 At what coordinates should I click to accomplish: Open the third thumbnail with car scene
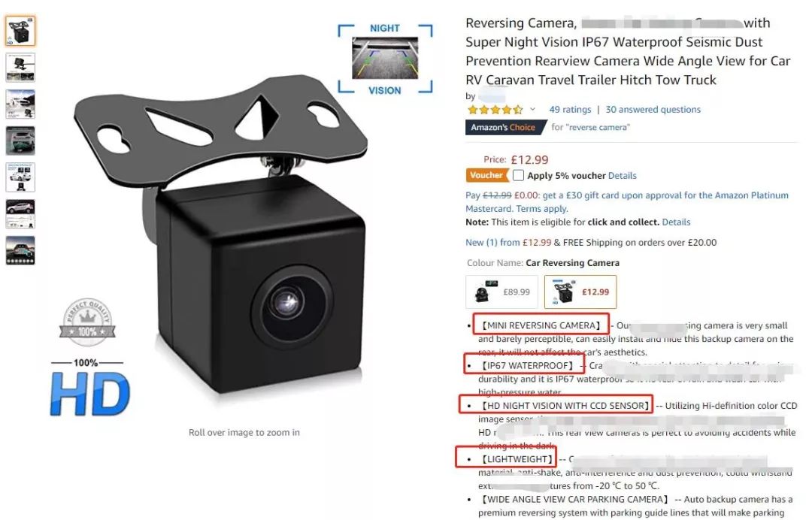tap(20, 104)
